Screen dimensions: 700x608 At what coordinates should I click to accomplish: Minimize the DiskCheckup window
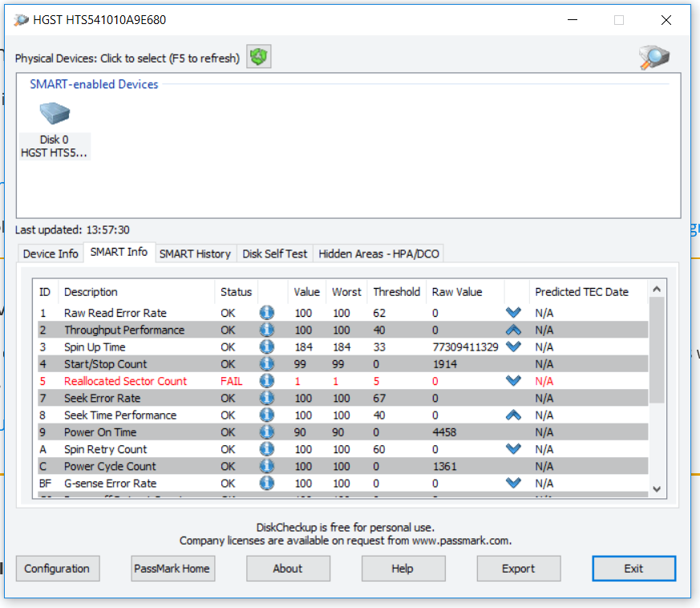[x=573, y=20]
